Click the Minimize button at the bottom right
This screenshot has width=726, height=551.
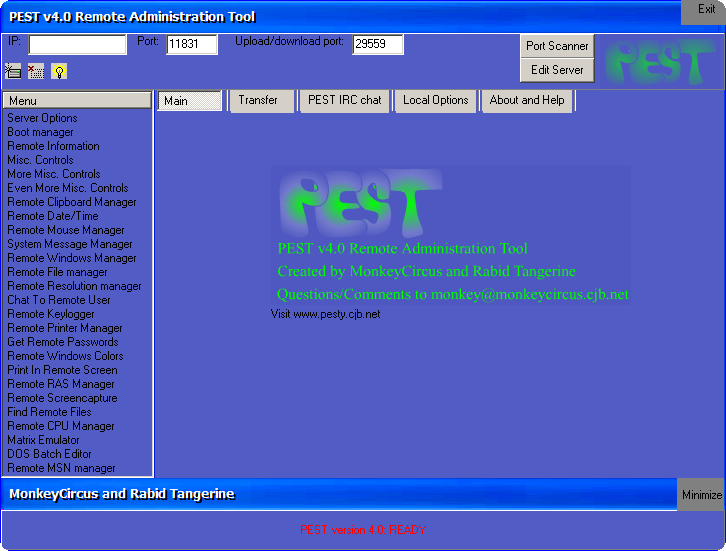[x=701, y=495]
